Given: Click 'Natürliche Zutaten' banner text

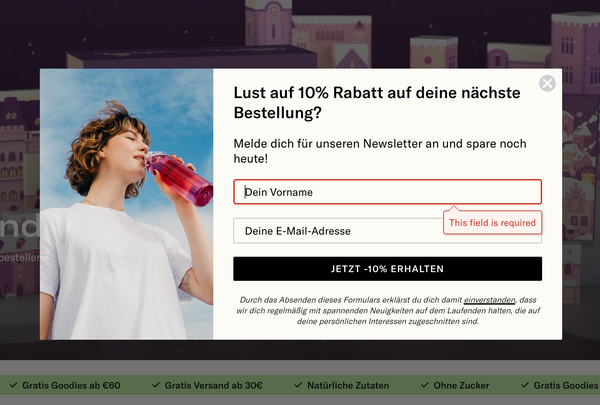Looking at the screenshot, I should (x=348, y=385).
